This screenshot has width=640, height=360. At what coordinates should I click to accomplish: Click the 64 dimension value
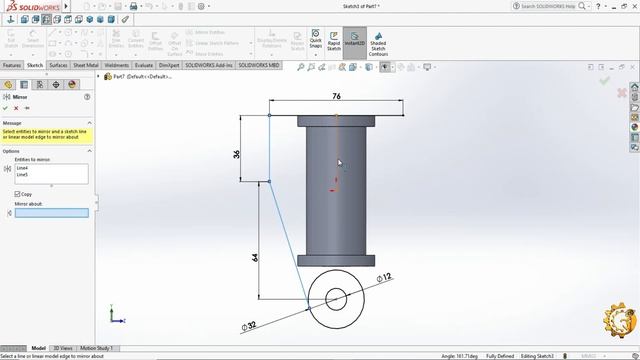(255, 258)
